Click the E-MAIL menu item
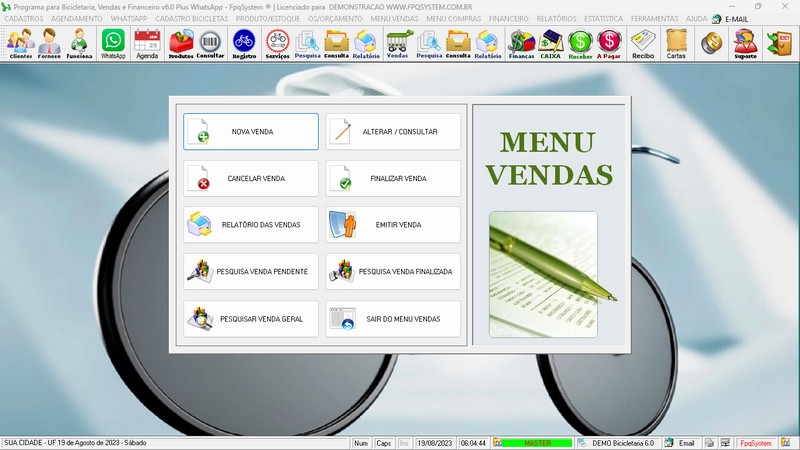Viewport: 800px width, 450px height. pos(730,19)
